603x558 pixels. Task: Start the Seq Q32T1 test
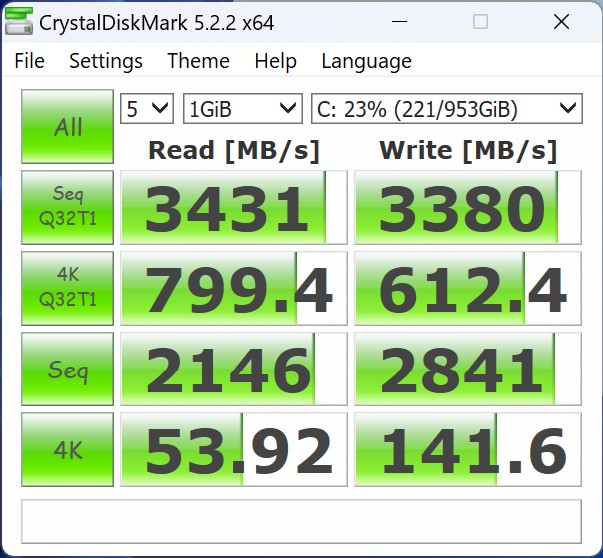tap(67, 207)
